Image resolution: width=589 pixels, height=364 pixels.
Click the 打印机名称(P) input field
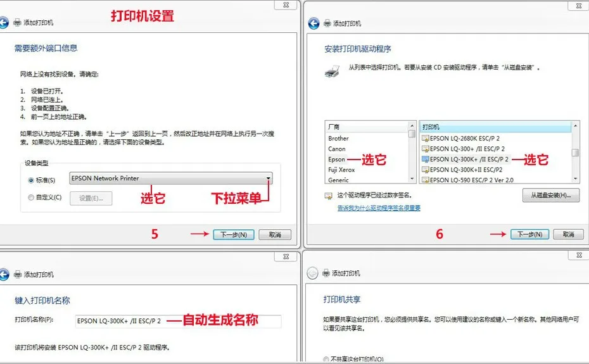[x=178, y=321]
